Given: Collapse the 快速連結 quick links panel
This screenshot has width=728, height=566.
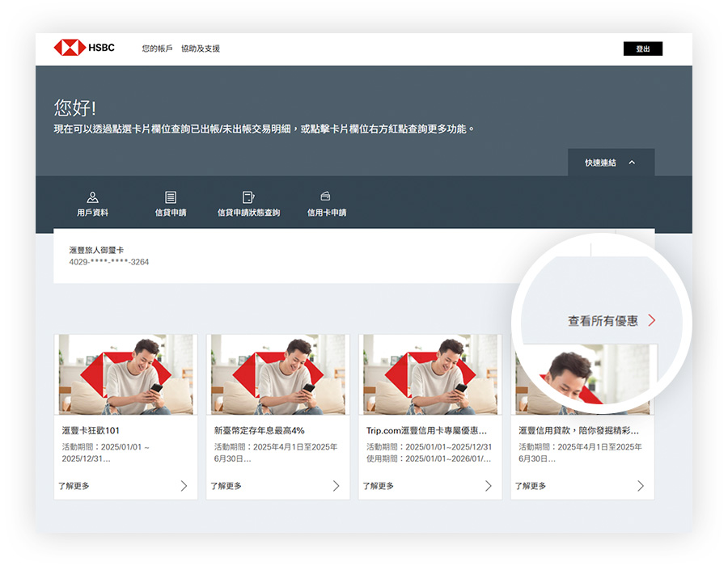Looking at the screenshot, I should [611, 163].
